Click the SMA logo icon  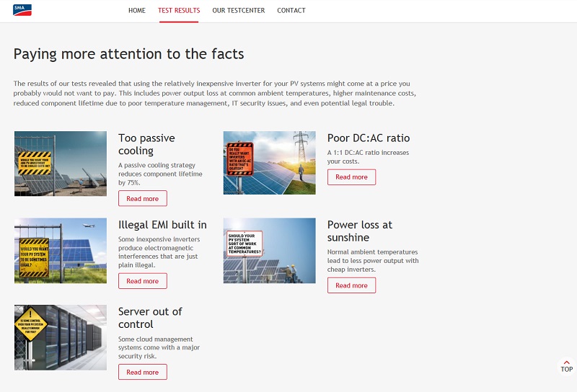(22, 10)
